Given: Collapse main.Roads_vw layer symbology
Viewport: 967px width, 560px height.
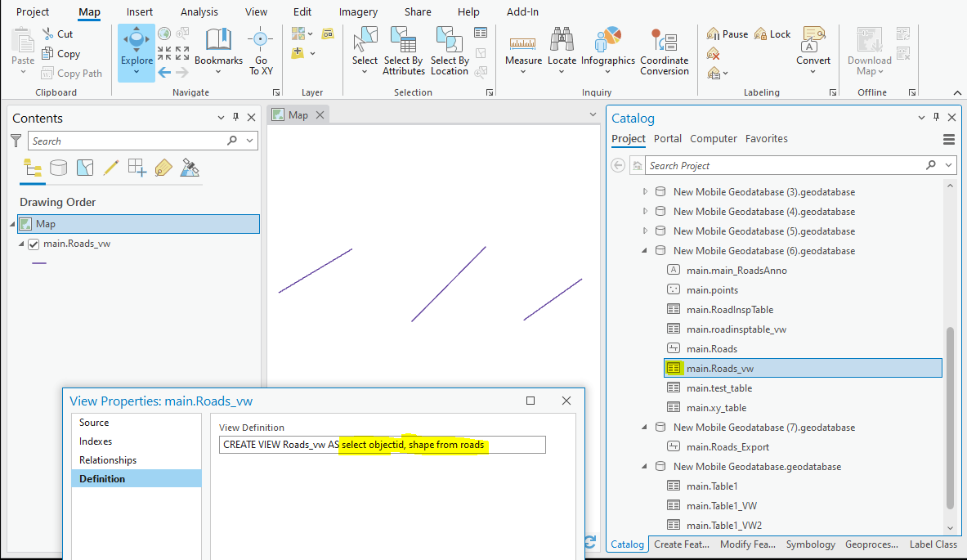Looking at the screenshot, I should tap(21, 244).
